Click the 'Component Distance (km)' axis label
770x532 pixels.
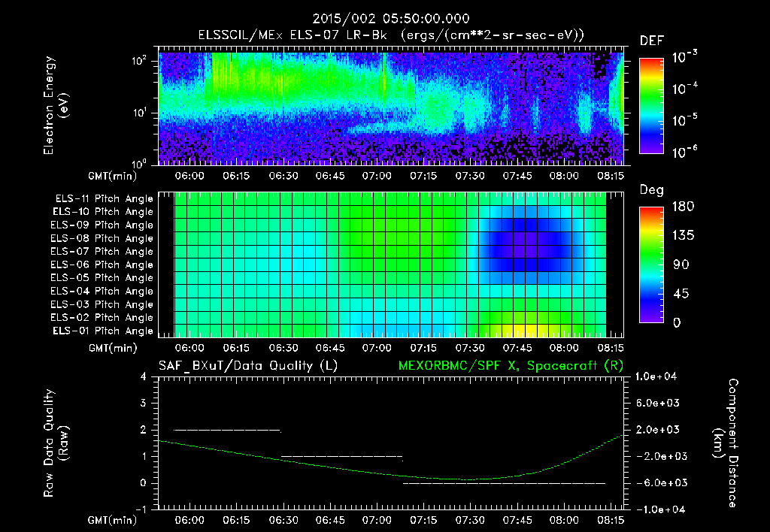[726, 443]
